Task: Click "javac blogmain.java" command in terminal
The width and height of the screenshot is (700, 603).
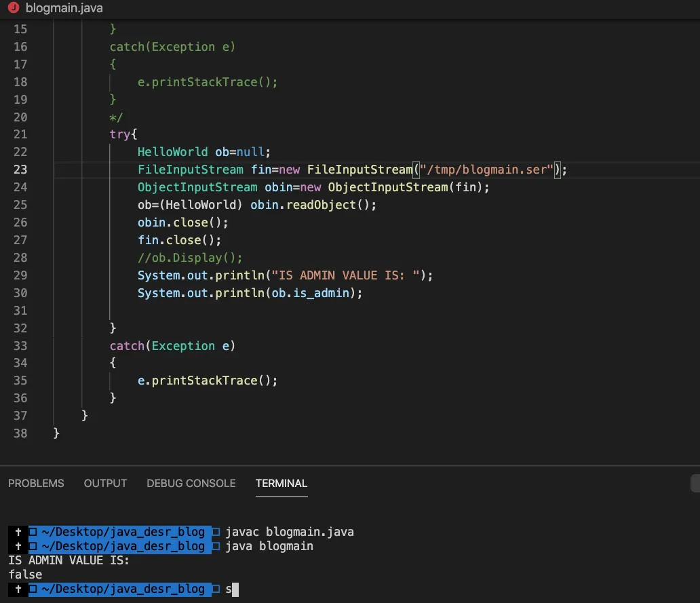Action: point(290,532)
